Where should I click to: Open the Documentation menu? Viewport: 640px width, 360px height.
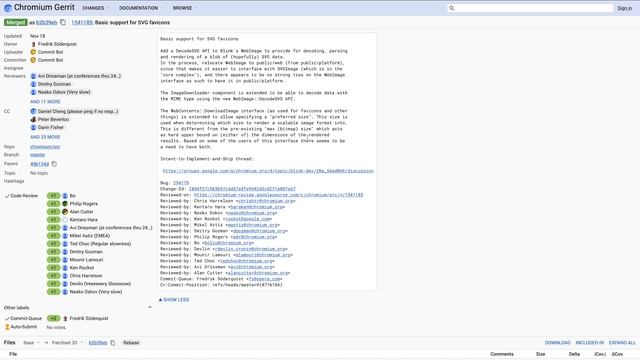coord(141,8)
